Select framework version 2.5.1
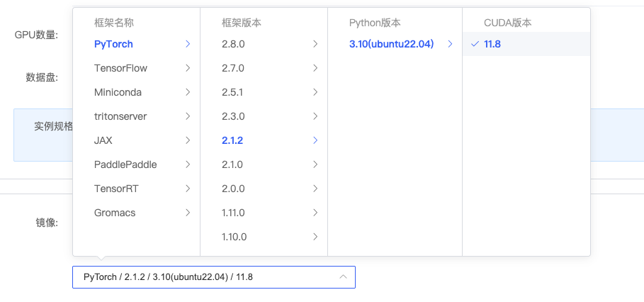Screen dimensions: 644x302 264,92
